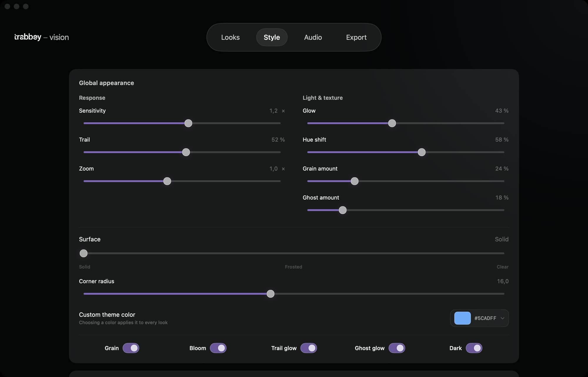Click the Surface slider handle
This screenshot has height=377, width=588.
click(x=83, y=253)
